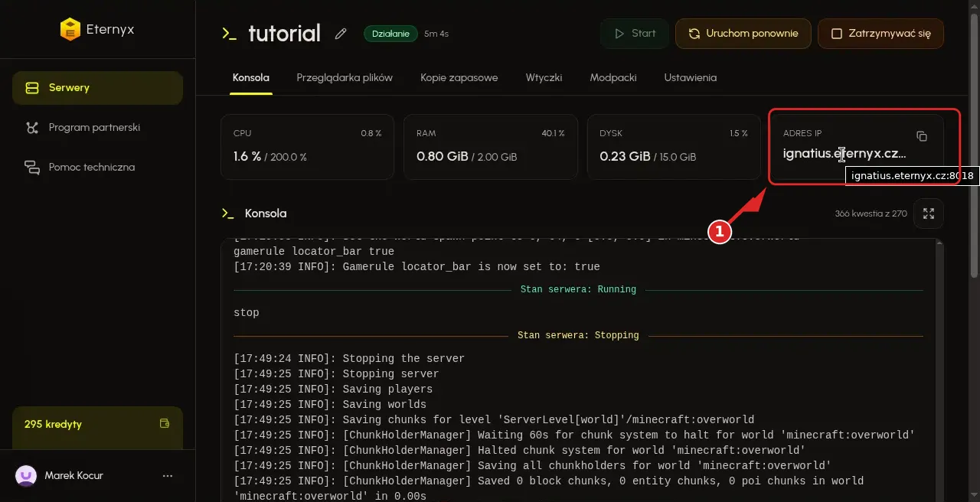The image size is (980, 502).
Task: Click the wallet icon next to 295 kredyty
Action: tap(164, 423)
